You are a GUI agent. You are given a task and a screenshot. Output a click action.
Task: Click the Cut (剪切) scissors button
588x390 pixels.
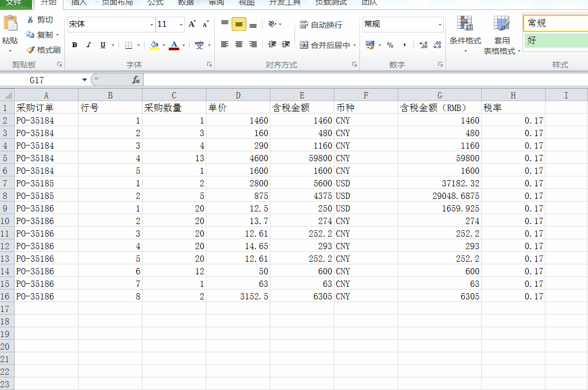39,20
